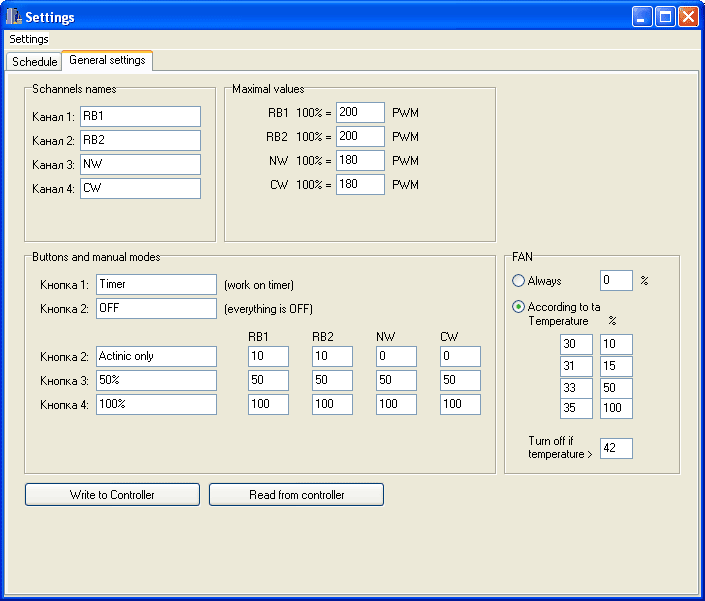705x601 pixels.
Task: Switch to the Schedule tab
Action: click(x=34, y=62)
